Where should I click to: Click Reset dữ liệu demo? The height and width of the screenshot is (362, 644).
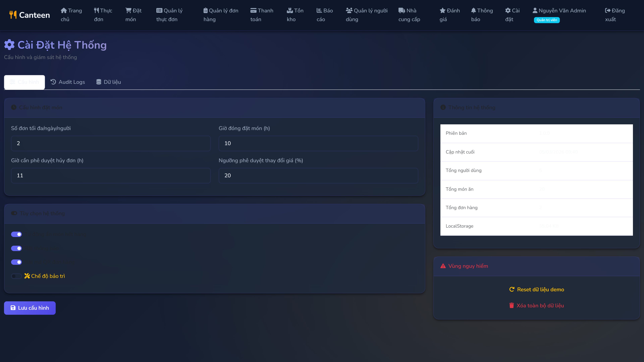click(536, 289)
